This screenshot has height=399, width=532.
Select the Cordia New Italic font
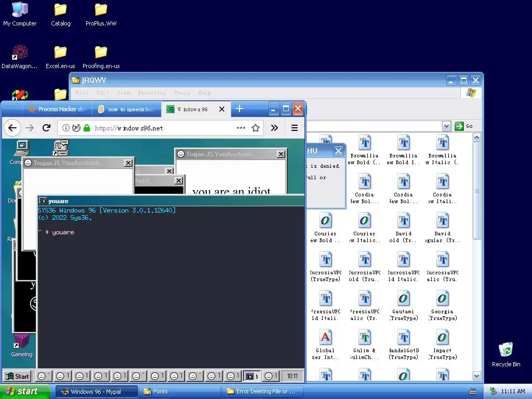pyautogui.click(x=443, y=189)
